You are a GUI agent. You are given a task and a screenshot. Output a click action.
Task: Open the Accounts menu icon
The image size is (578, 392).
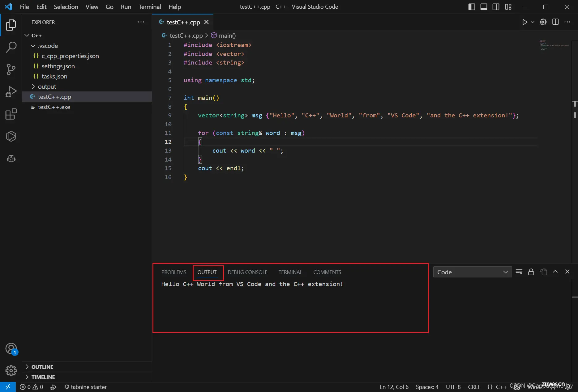click(x=11, y=349)
